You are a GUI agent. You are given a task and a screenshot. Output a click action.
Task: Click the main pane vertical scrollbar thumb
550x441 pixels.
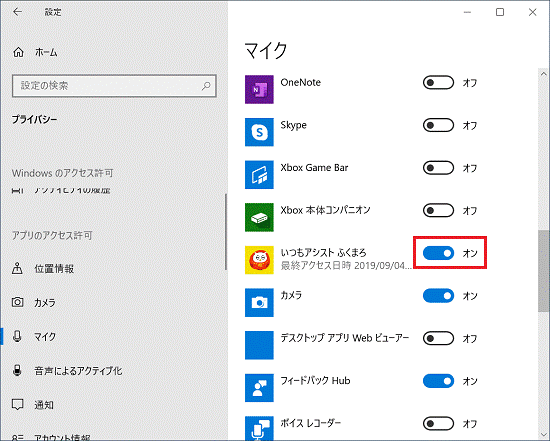544,271
